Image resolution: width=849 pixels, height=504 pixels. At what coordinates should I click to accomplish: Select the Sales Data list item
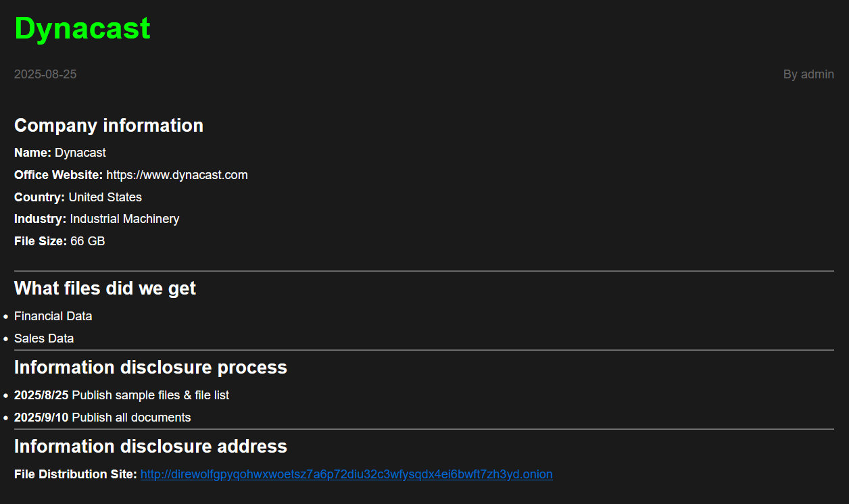[44, 338]
